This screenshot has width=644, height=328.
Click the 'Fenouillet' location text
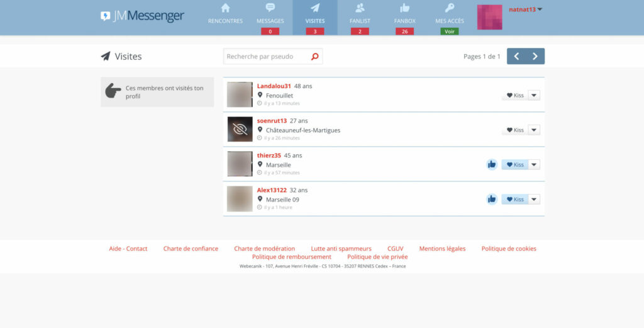pyautogui.click(x=279, y=95)
